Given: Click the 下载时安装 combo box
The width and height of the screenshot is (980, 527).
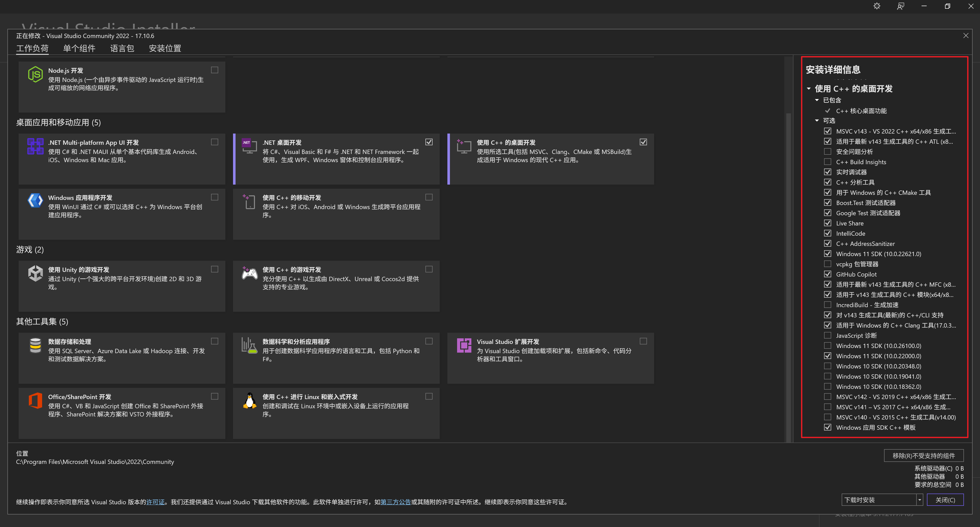Looking at the screenshot, I should coord(882,500).
